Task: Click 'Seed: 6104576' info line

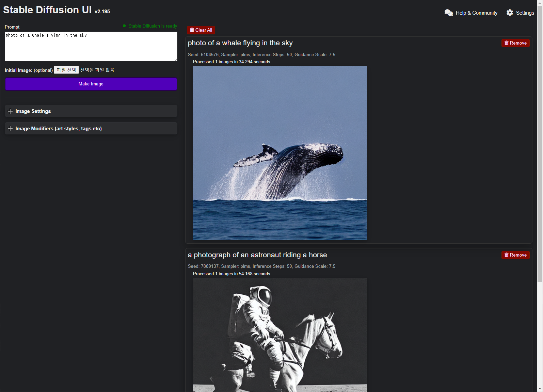Action: [261, 54]
